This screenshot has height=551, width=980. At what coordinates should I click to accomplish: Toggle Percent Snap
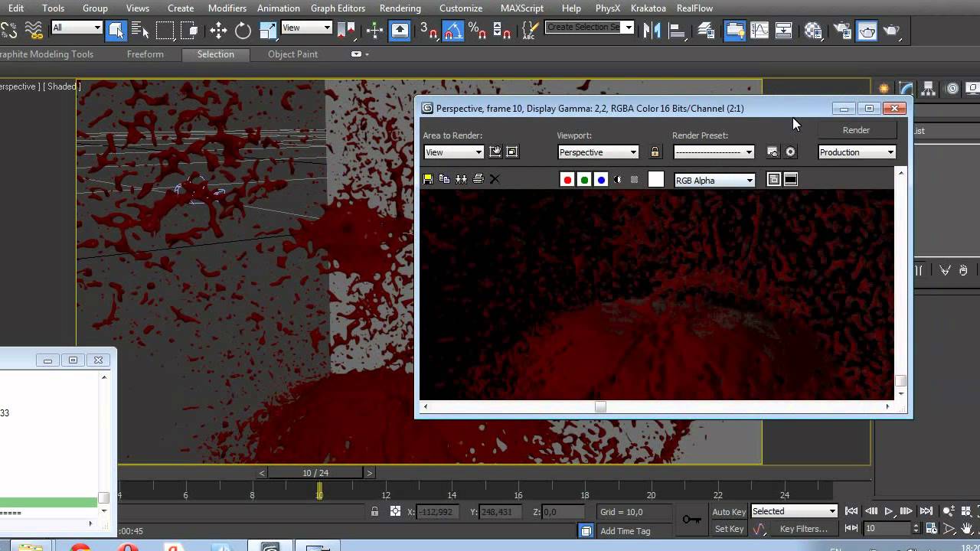(x=477, y=30)
